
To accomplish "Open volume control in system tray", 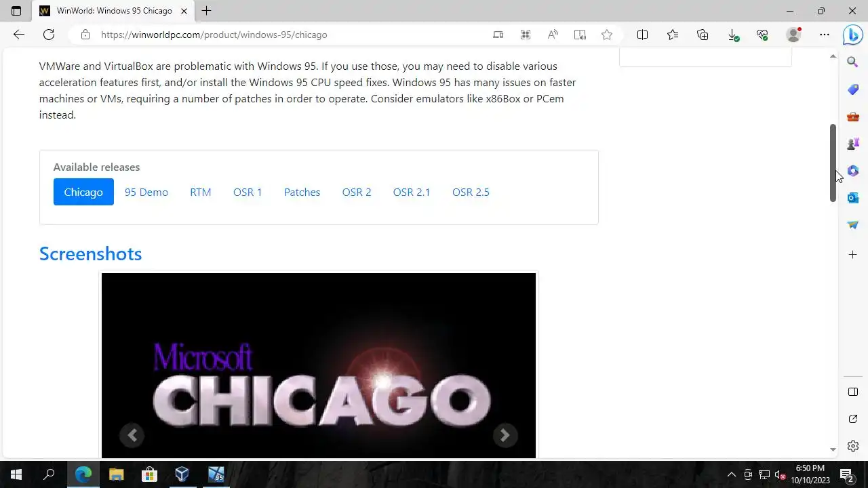I will (780, 474).
